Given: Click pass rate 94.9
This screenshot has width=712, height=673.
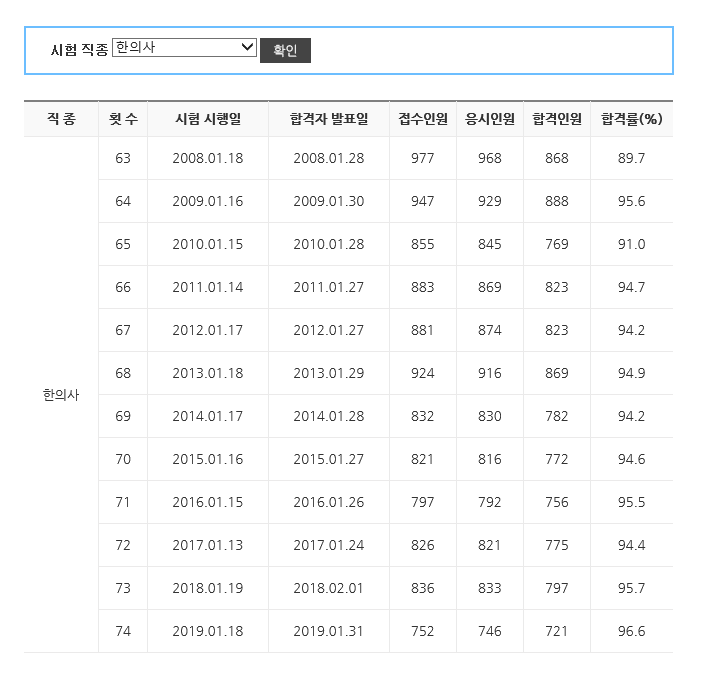Looking at the screenshot, I should [x=632, y=373].
